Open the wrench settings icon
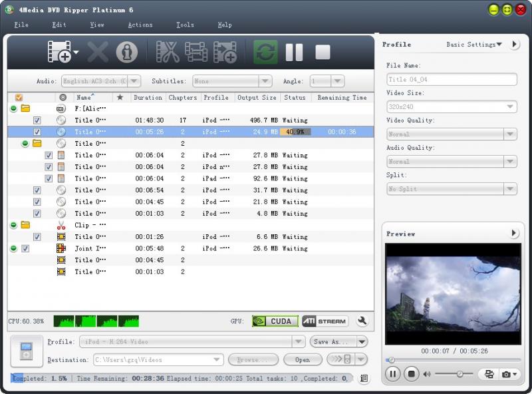 362,321
